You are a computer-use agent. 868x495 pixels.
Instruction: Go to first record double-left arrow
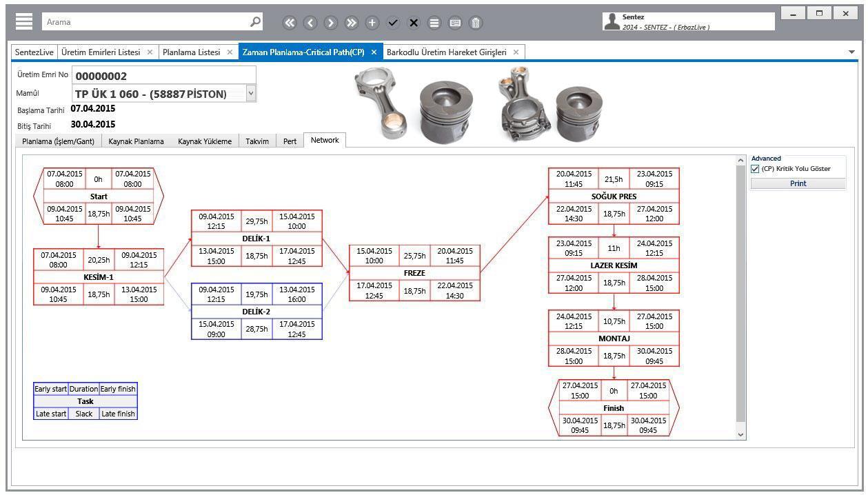point(290,23)
